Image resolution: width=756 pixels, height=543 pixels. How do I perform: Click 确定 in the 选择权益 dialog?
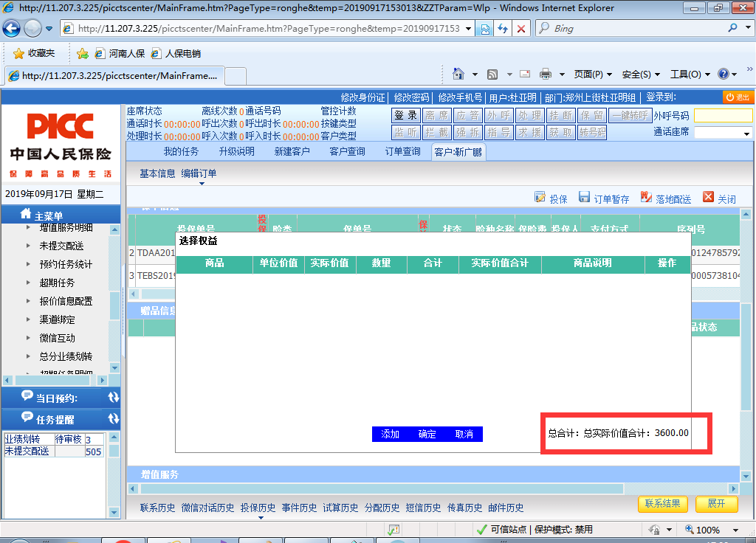coord(427,434)
